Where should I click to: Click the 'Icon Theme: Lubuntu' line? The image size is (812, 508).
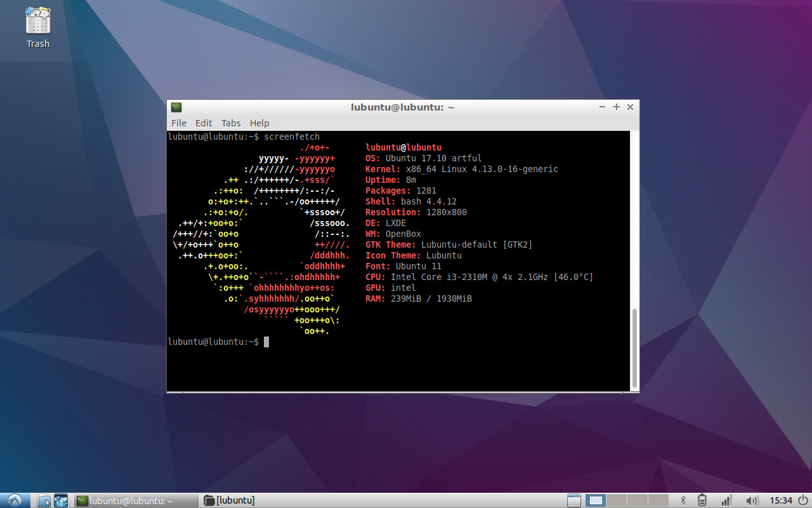(x=414, y=256)
